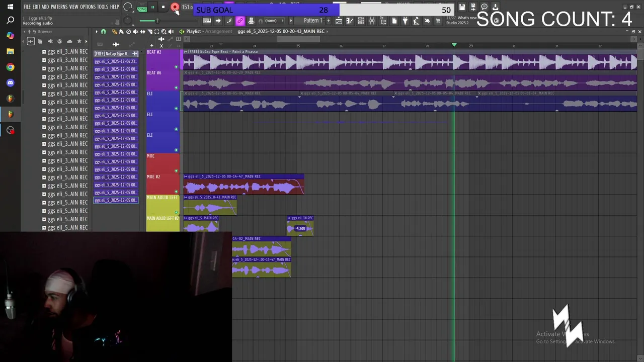
Task: Show the Browser starred favorites tab
Action: tap(79, 41)
